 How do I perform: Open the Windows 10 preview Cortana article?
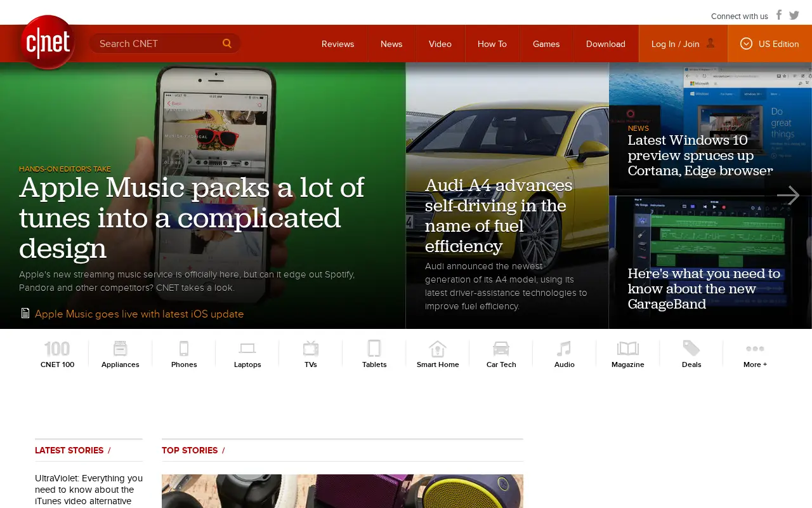point(700,156)
